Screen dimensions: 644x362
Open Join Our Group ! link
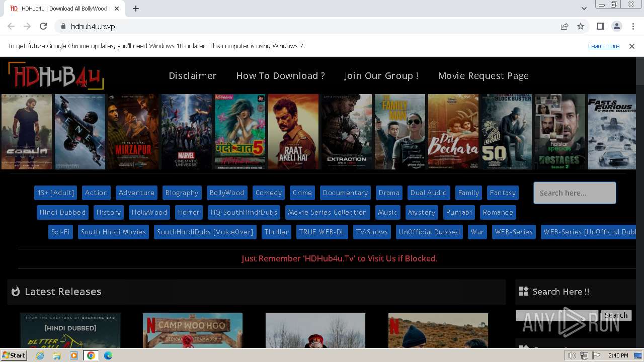click(381, 75)
